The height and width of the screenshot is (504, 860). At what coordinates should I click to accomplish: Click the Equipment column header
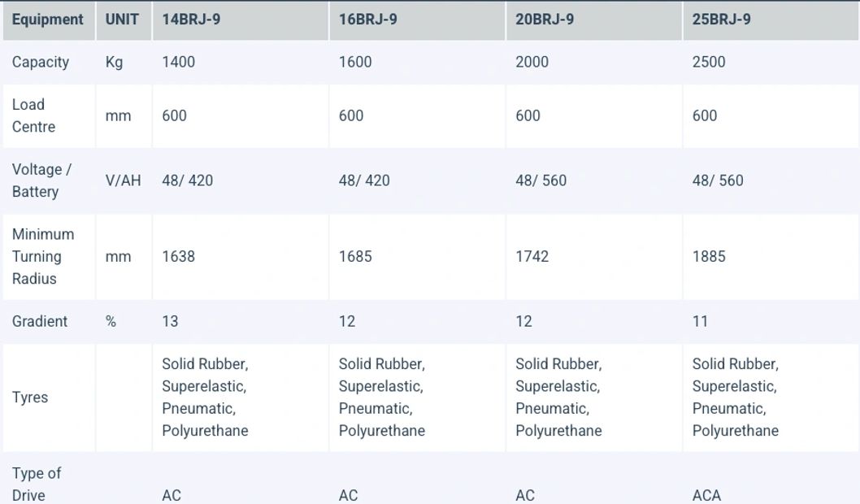tap(47, 20)
